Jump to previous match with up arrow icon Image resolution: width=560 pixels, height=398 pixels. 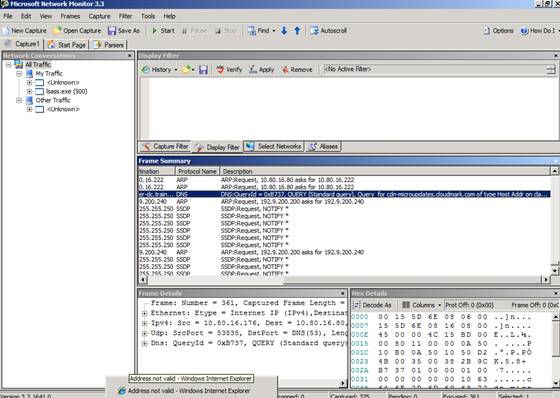(297, 31)
